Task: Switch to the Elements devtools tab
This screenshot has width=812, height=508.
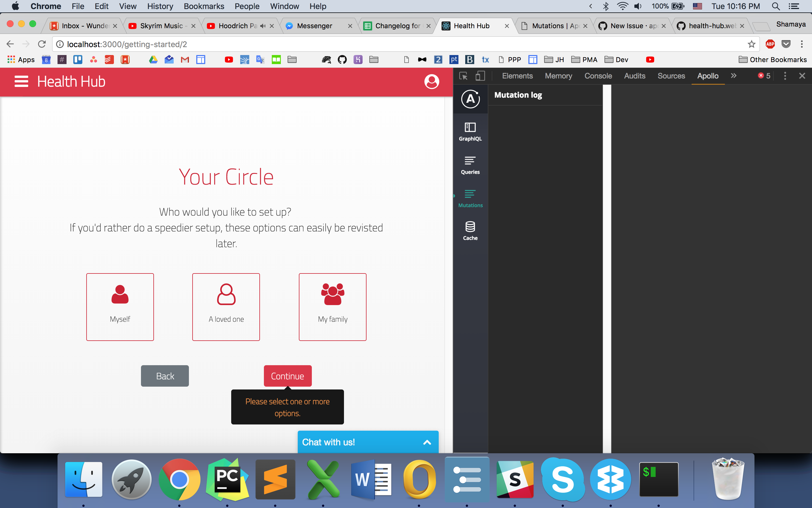Action: pos(517,76)
